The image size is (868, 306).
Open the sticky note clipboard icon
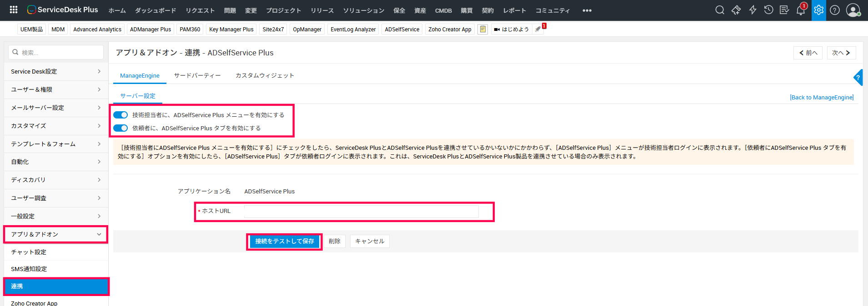tap(483, 29)
